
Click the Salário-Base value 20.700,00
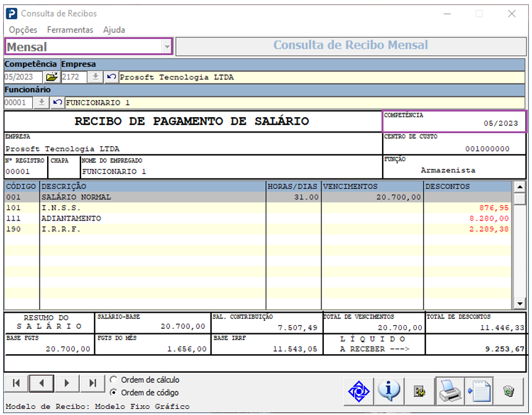[x=183, y=326]
